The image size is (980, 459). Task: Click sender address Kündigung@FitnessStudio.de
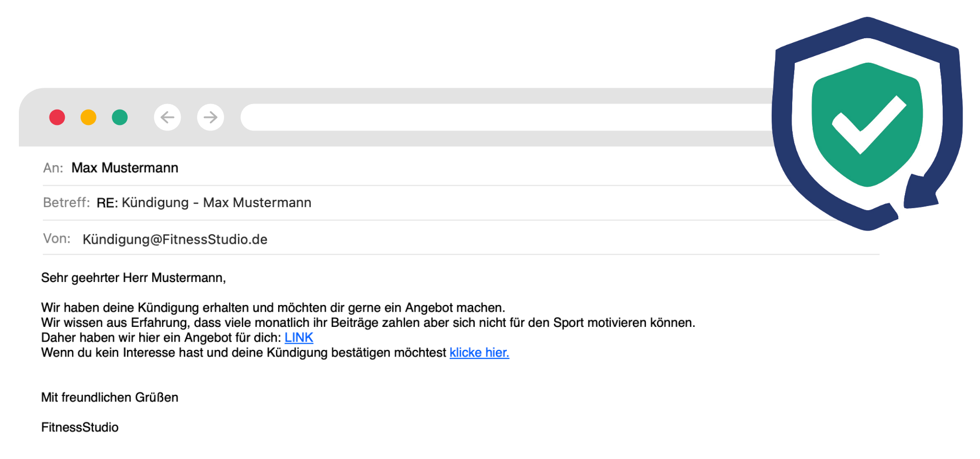click(175, 239)
